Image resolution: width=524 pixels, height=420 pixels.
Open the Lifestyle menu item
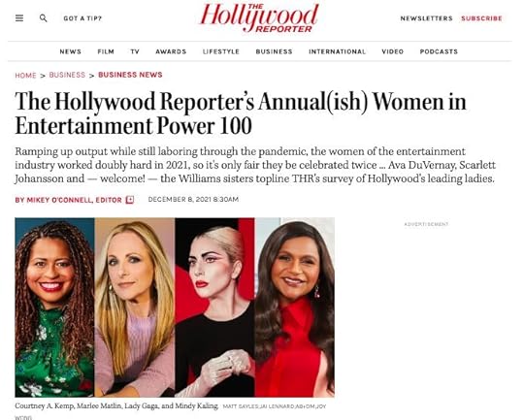tap(221, 51)
